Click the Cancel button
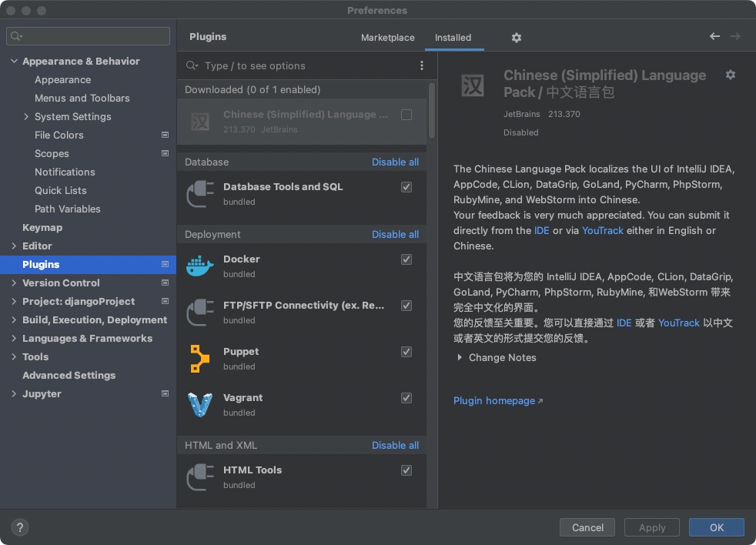 pos(587,527)
